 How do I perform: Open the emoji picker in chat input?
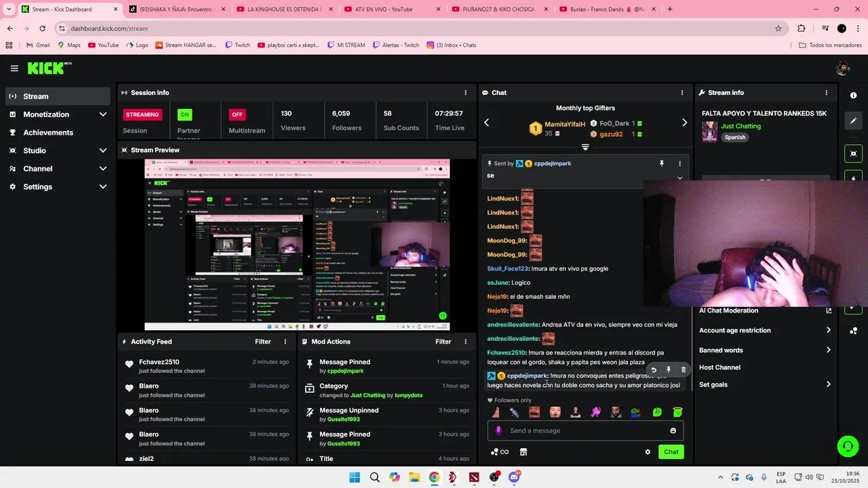[673, 430]
